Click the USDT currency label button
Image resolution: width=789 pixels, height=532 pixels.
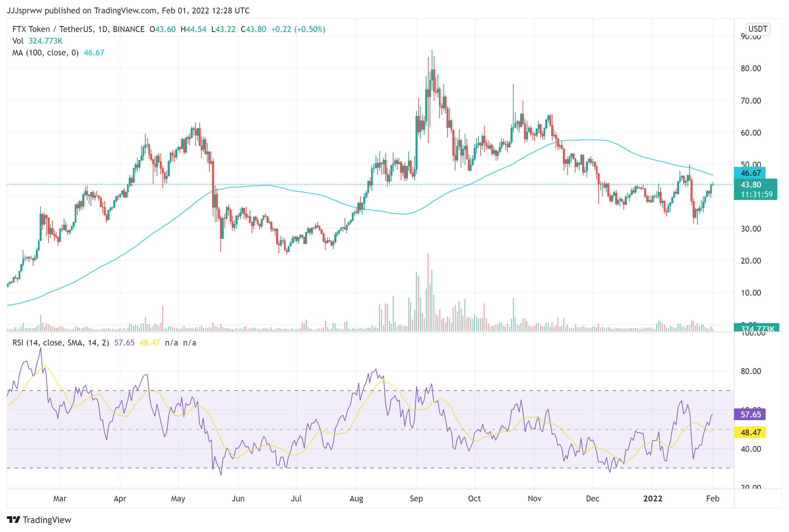pyautogui.click(x=758, y=29)
